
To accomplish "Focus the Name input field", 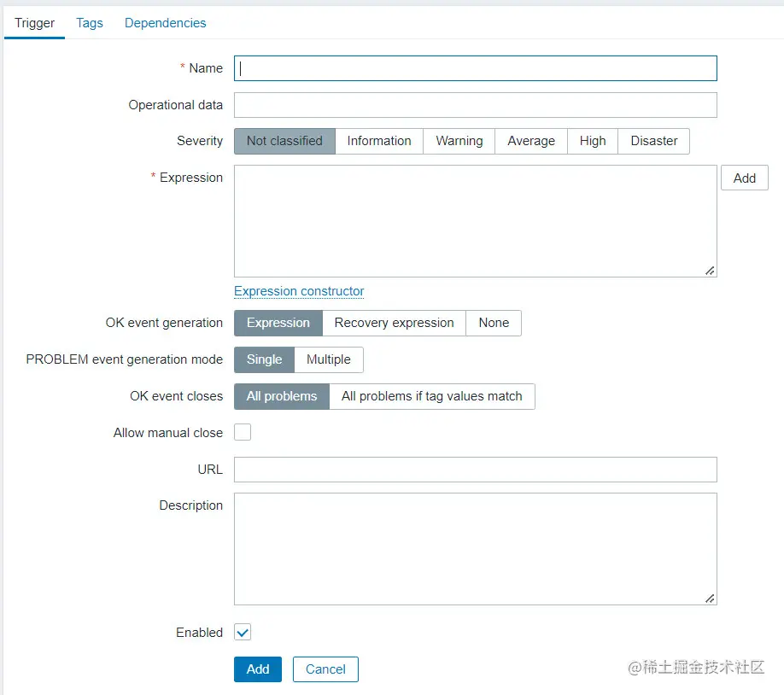I will [476, 68].
